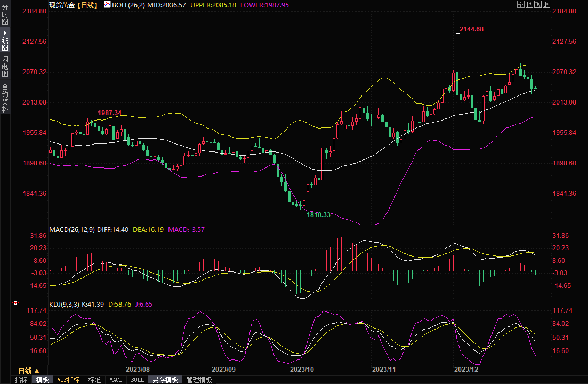Click the crosshair cursor icon at top right
588x384 pixels.
(x=521, y=4)
